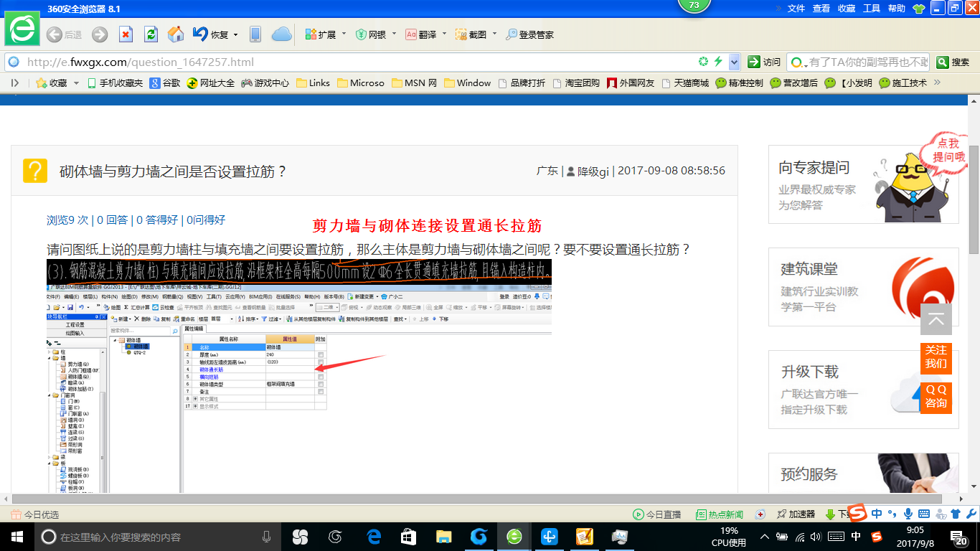This screenshot has height=551, width=980.
Task: Click the QQ咨询 orange button
Action: click(936, 397)
